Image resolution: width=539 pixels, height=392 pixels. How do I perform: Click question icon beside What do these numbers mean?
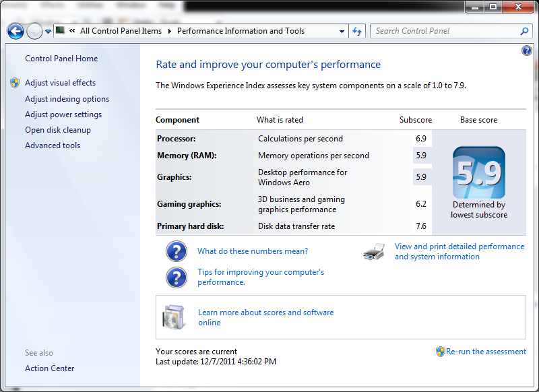(x=177, y=251)
